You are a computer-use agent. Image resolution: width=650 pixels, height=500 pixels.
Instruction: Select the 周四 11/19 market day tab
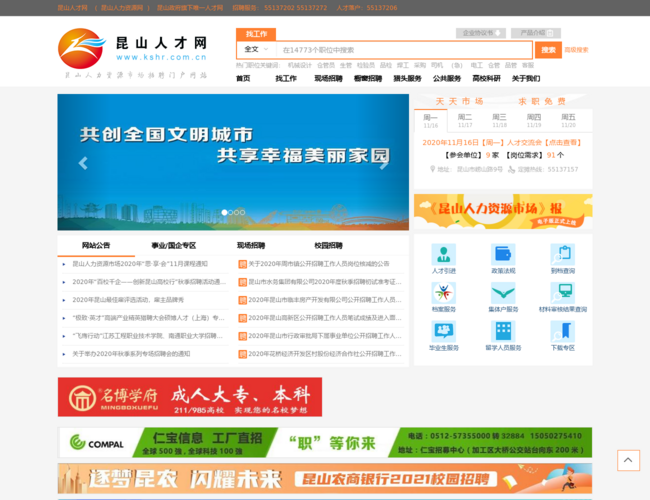(x=534, y=121)
